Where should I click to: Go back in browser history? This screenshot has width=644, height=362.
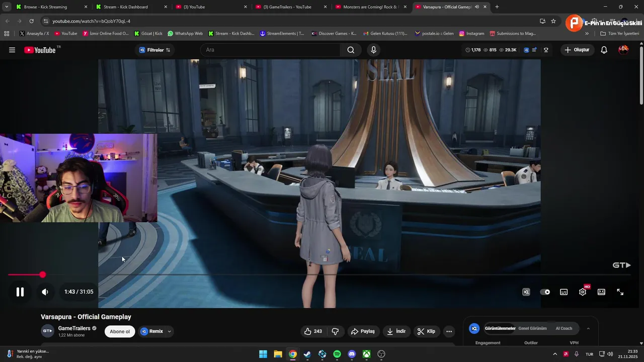(x=7, y=21)
